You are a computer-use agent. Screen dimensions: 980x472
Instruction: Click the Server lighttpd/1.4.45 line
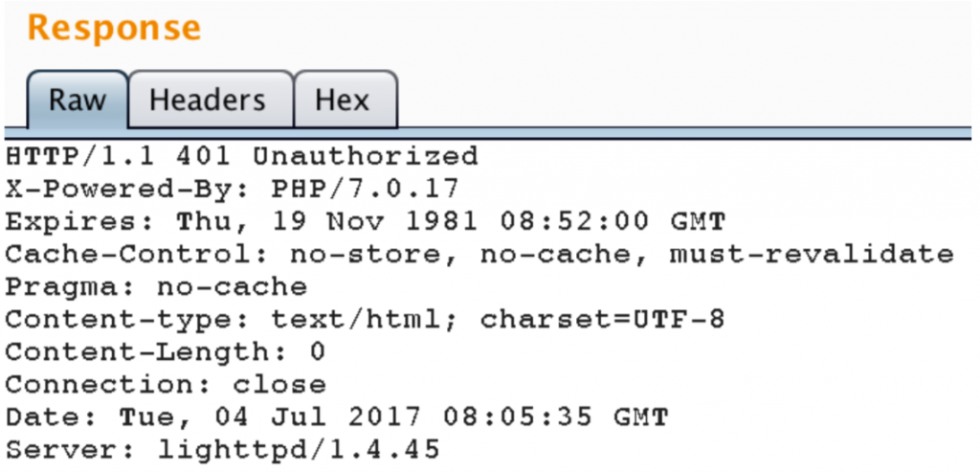(222, 449)
